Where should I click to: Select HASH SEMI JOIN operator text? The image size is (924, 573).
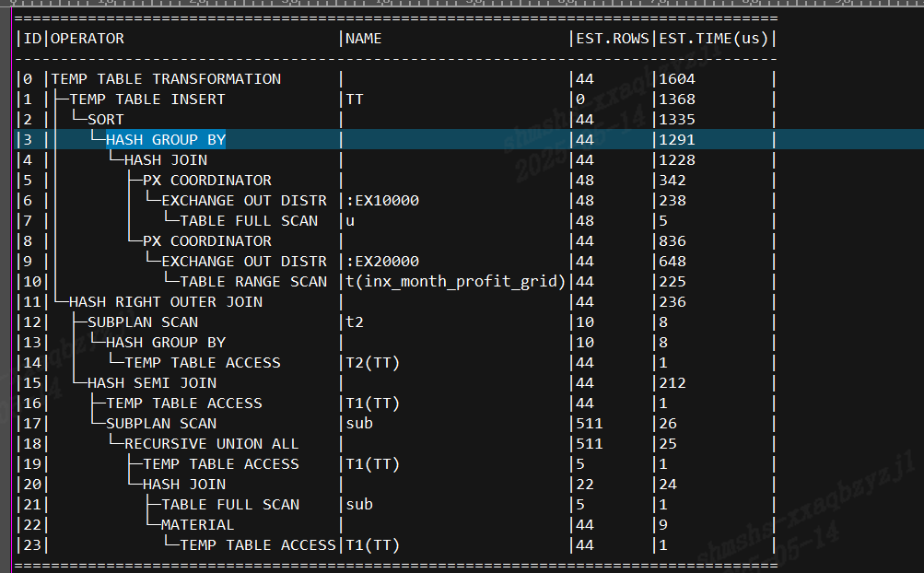pyautogui.click(x=152, y=382)
